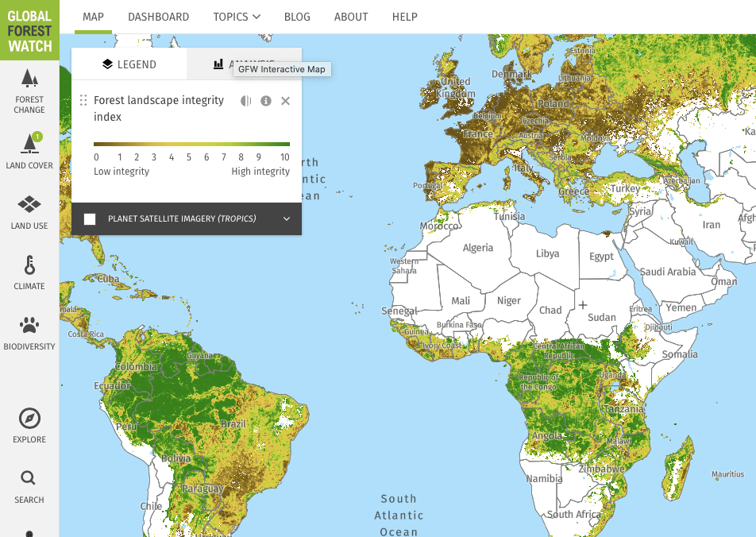Open the Topics dropdown menu
Viewport: 756px width, 537px height.
pos(237,17)
